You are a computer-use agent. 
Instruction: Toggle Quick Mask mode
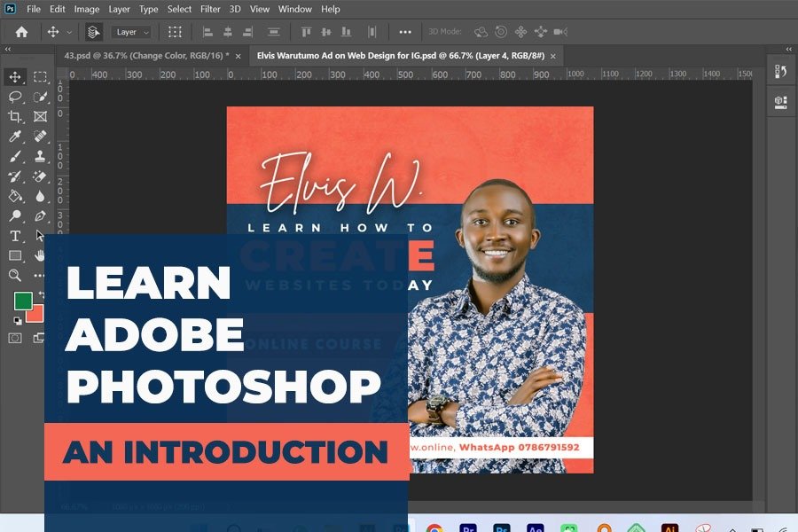(15, 338)
